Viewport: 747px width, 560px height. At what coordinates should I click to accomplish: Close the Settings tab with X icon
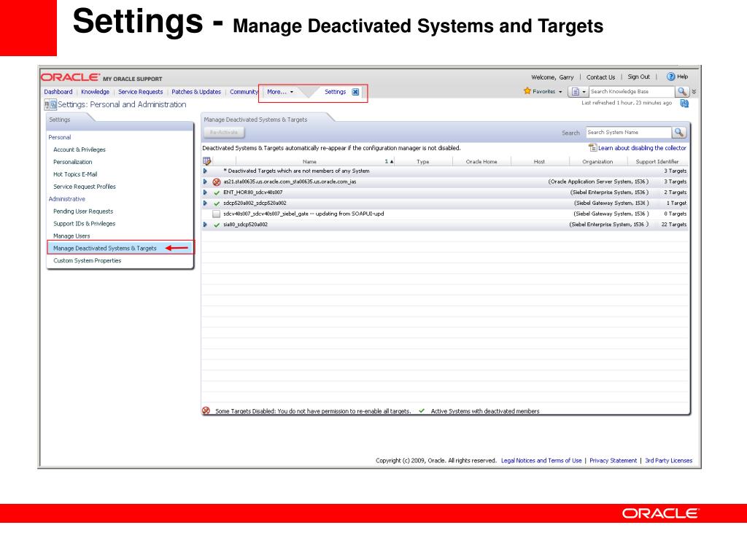pos(355,92)
